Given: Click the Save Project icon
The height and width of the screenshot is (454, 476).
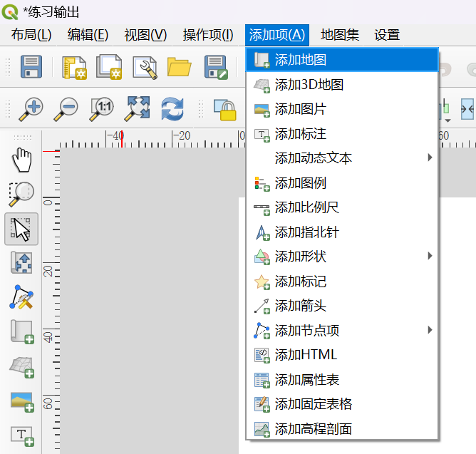Looking at the screenshot, I should coord(31,66).
